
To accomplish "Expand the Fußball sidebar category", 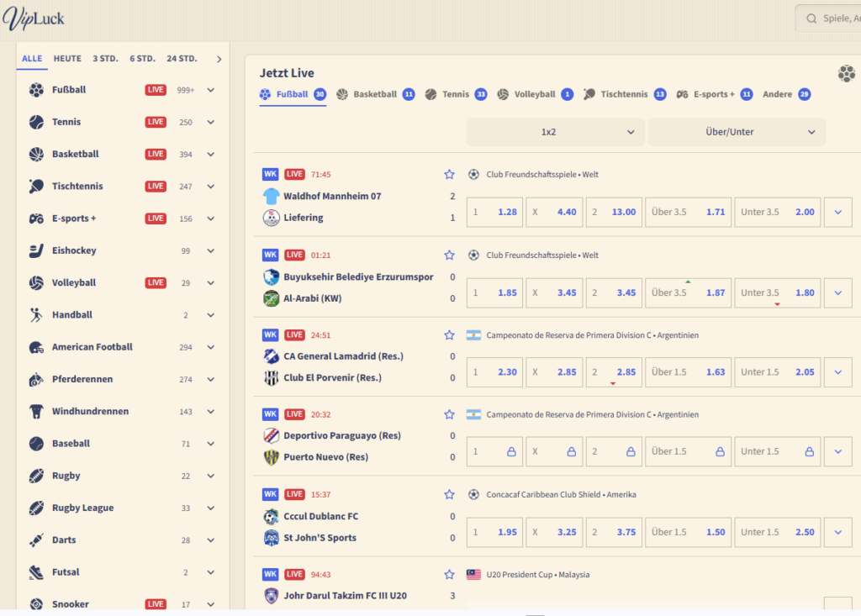I will coord(211,90).
